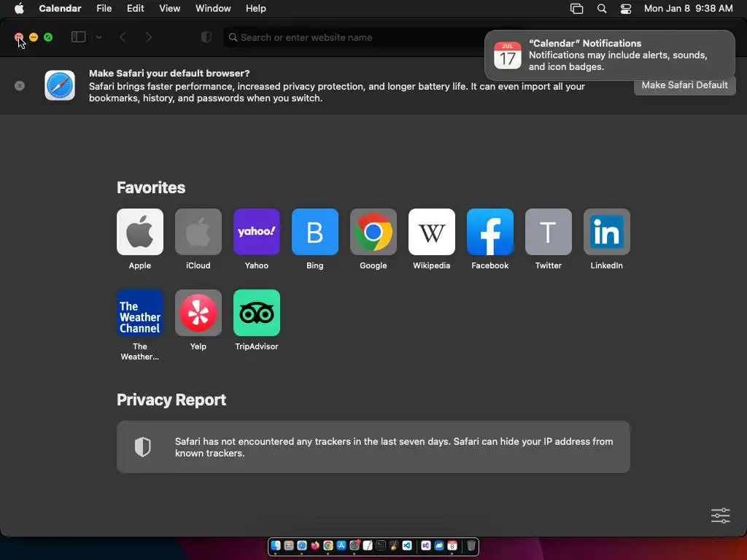Launch Google Chrome from the Dock
The image size is (747, 560).
tap(328, 545)
